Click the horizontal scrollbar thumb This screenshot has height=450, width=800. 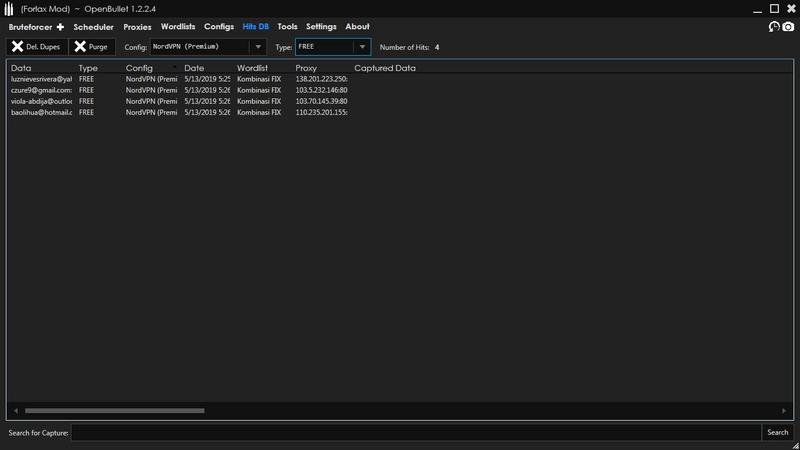pyautogui.click(x=115, y=411)
